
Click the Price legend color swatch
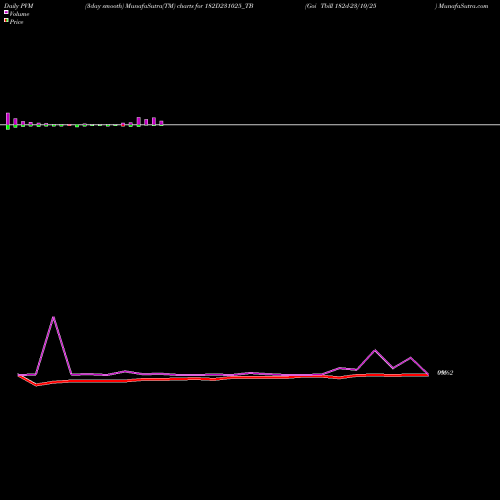tap(6, 20)
